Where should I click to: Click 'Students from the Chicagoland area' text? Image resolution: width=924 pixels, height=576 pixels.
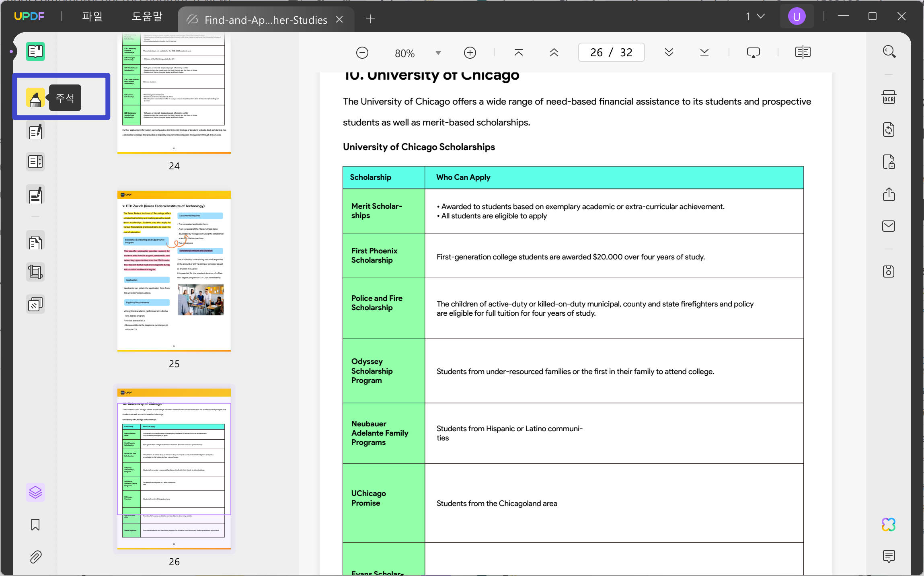(497, 504)
